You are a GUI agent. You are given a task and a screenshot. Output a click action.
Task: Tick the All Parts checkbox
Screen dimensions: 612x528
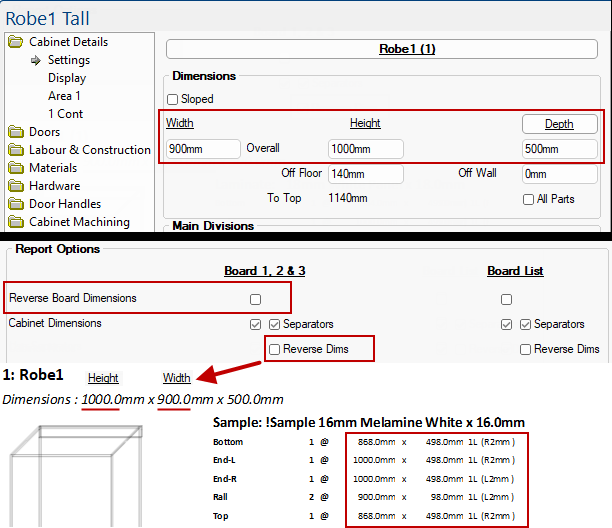(529, 199)
